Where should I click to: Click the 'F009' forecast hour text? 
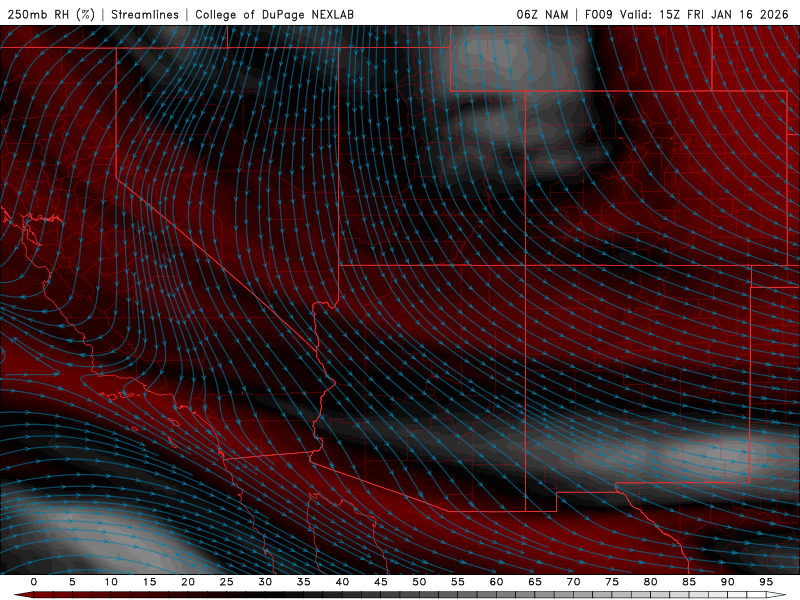[x=598, y=14]
